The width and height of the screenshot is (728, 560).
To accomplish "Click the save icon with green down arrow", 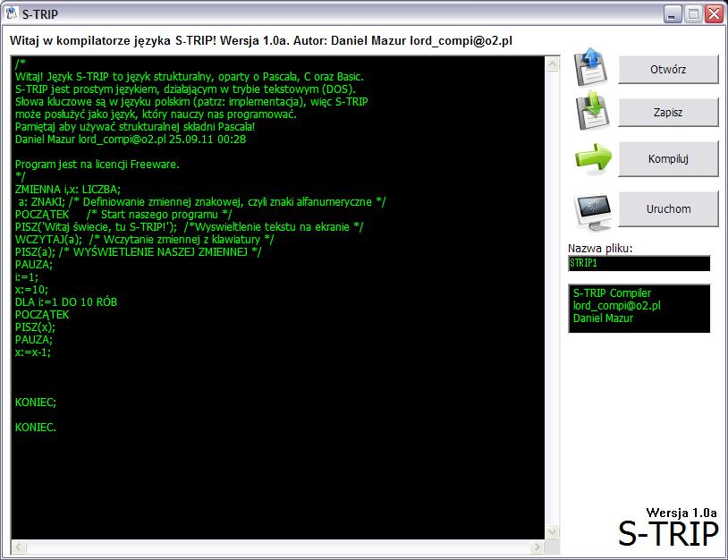I will coord(590,112).
